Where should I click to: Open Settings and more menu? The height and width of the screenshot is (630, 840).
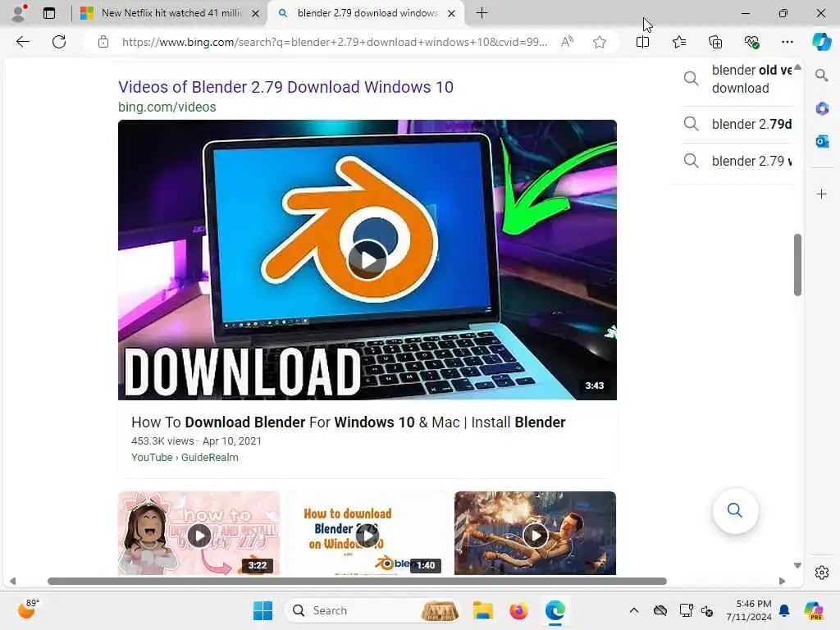pyautogui.click(x=787, y=42)
